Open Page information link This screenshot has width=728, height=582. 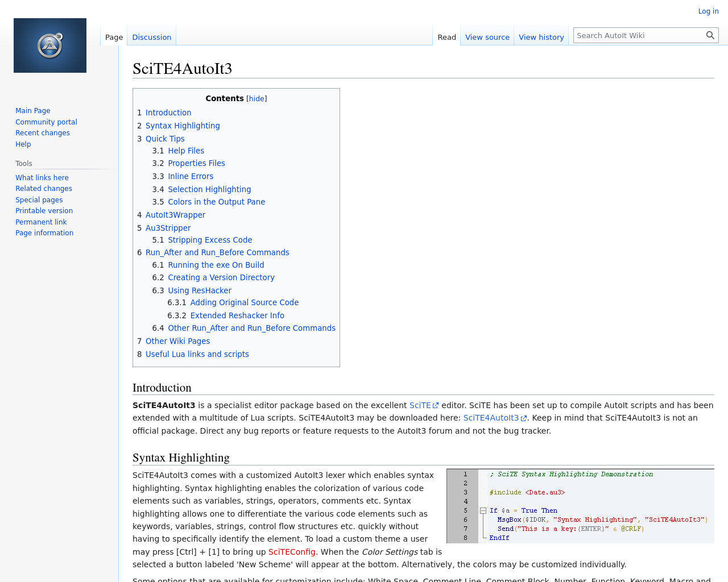coord(44,233)
